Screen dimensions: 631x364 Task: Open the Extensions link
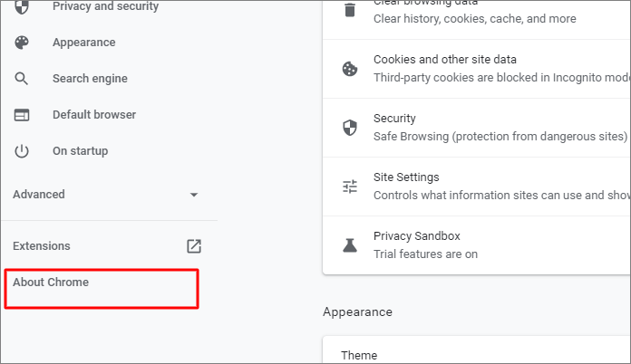(42, 246)
